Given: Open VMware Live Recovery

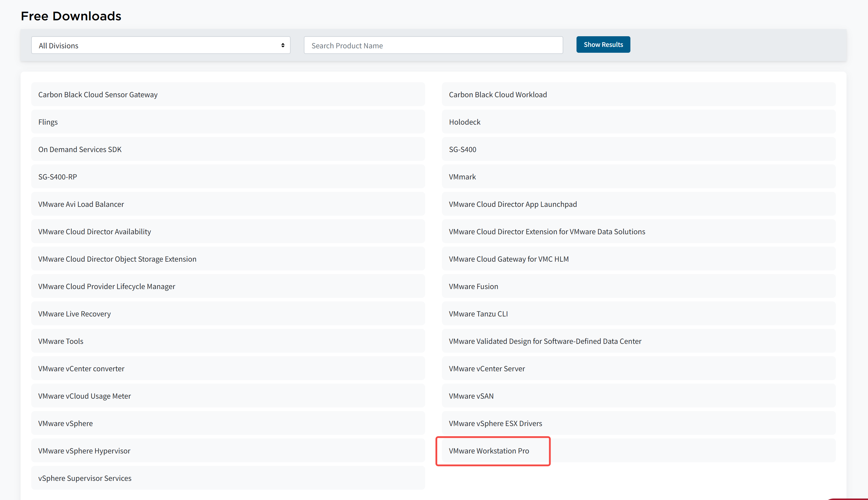Looking at the screenshot, I should tap(228, 314).
